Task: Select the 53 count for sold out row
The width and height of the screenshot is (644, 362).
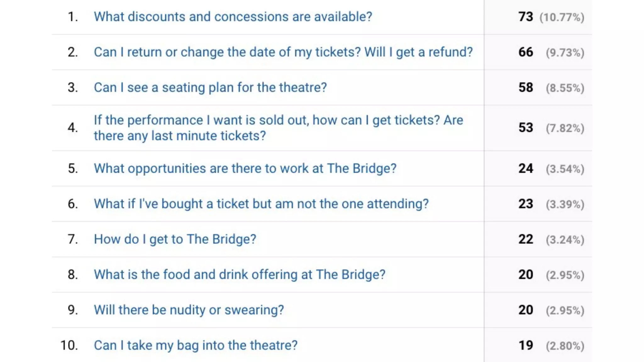Action: [525, 128]
